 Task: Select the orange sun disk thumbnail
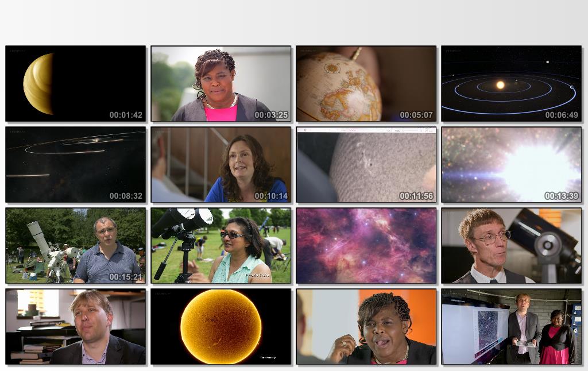coord(221,327)
